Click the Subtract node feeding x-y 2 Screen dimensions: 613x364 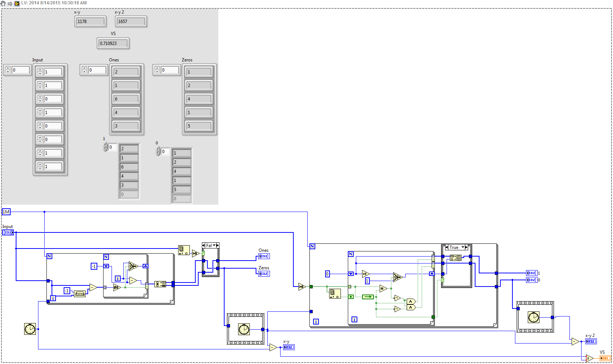pyautogui.click(x=576, y=341)
